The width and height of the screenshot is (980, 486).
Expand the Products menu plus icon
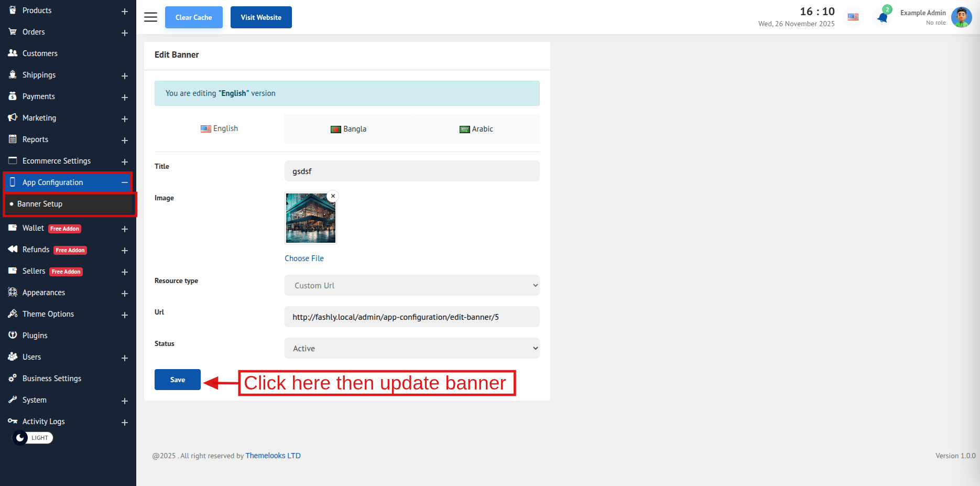point(125,12)
